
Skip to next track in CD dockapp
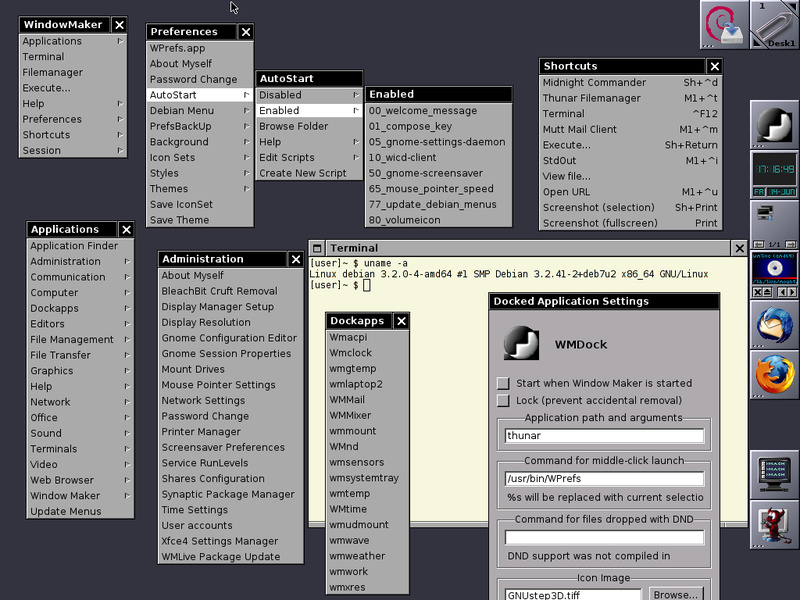click(x=792, y=292)
